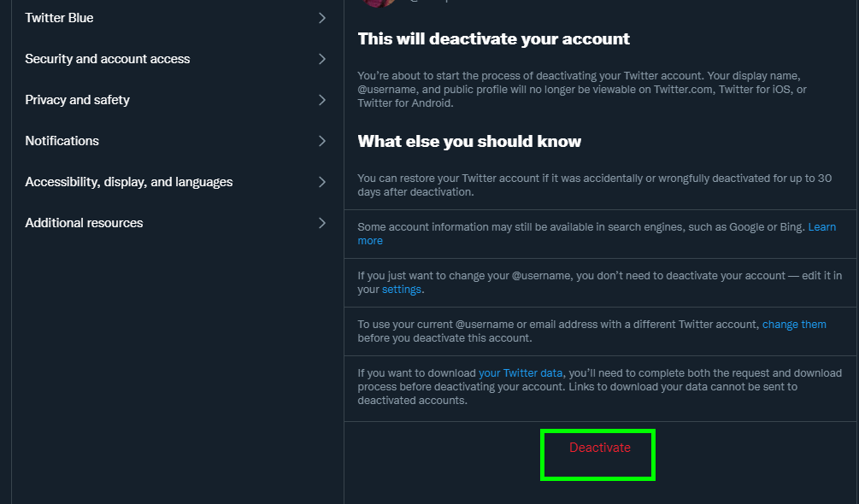Go to Privacy and safety settings

(x=78, y=100)
